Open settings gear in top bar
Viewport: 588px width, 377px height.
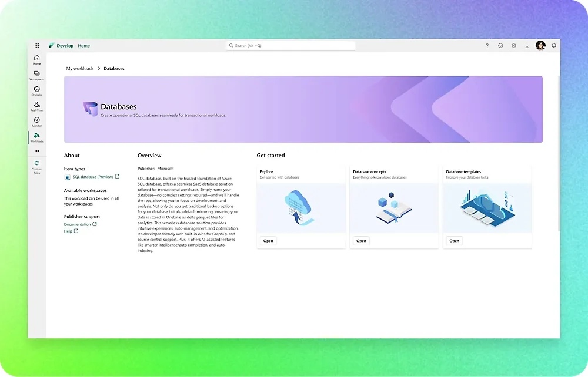[514, 45]
